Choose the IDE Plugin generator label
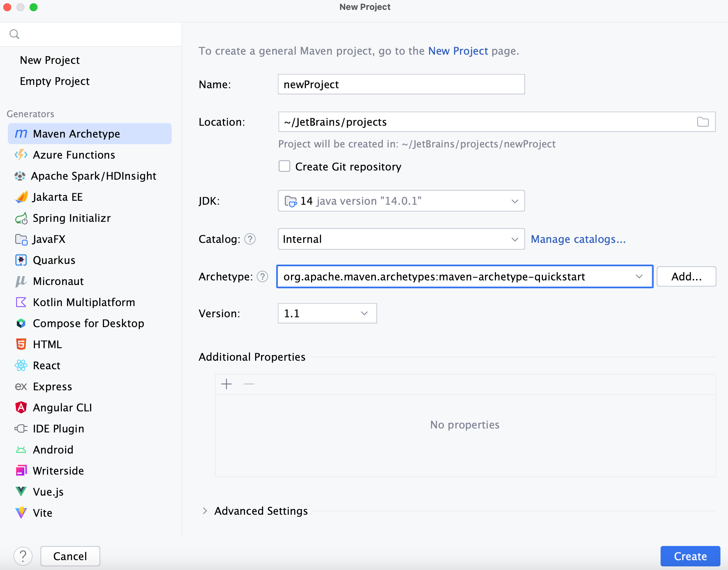 tap(58, 428)
